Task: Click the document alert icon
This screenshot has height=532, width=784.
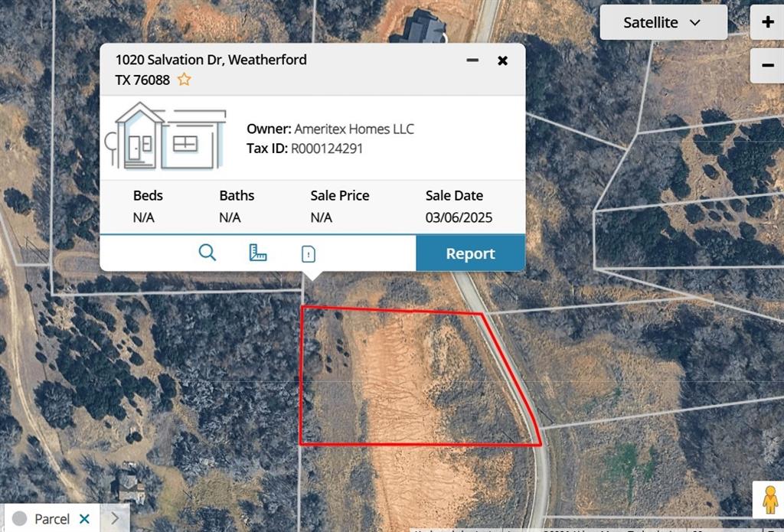Action: [309, 253]
